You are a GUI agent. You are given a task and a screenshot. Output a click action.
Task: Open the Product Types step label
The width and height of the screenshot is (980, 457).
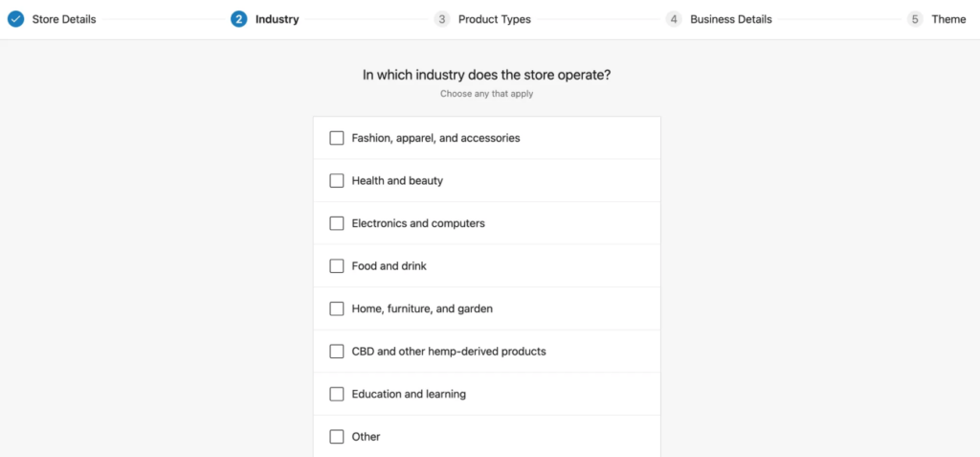494,19
